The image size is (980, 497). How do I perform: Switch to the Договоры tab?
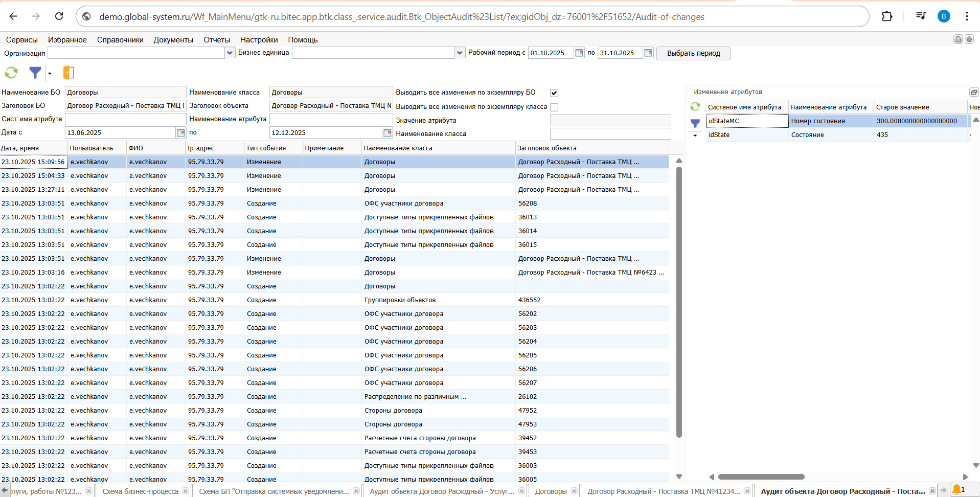click(551, 491)
